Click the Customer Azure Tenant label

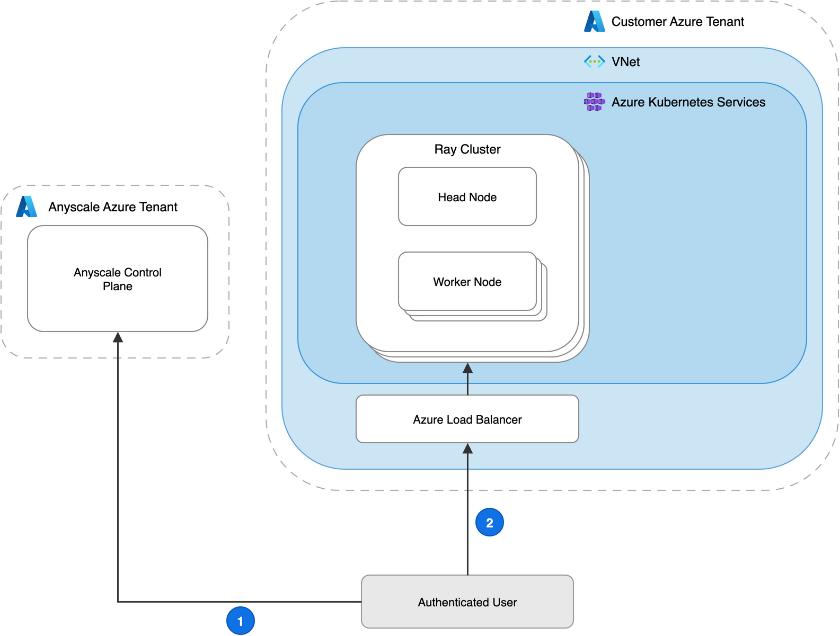point(677,22)
